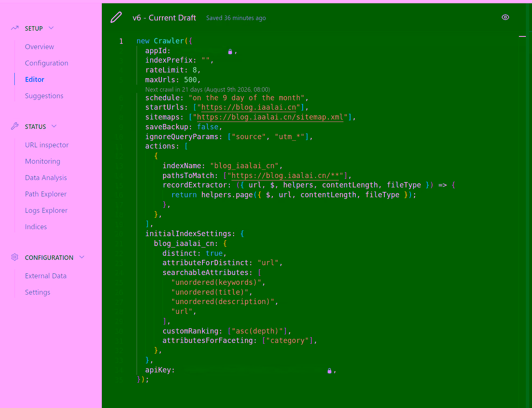
Task: Click the saveBackup false value in the editor
Action: click(208, 127)
